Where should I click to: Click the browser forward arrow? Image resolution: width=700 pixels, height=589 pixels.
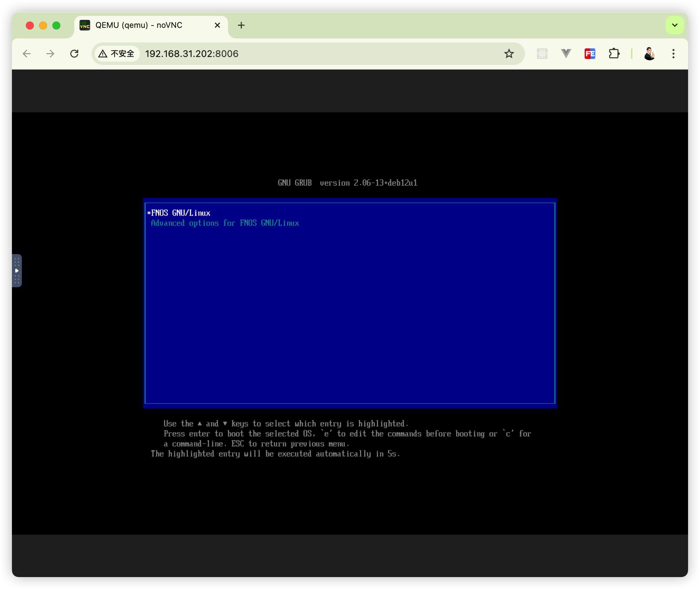[x=50, y=54]
